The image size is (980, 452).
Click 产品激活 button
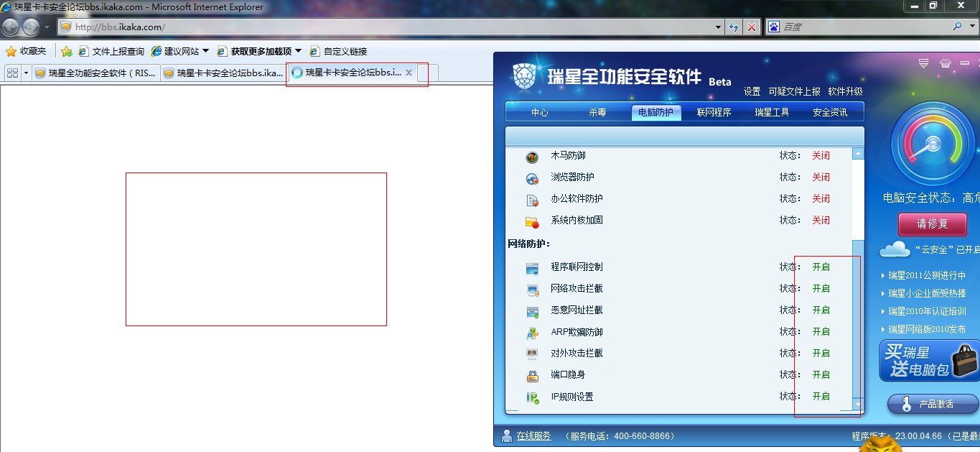pyautogui.click(x=933, y=404)
